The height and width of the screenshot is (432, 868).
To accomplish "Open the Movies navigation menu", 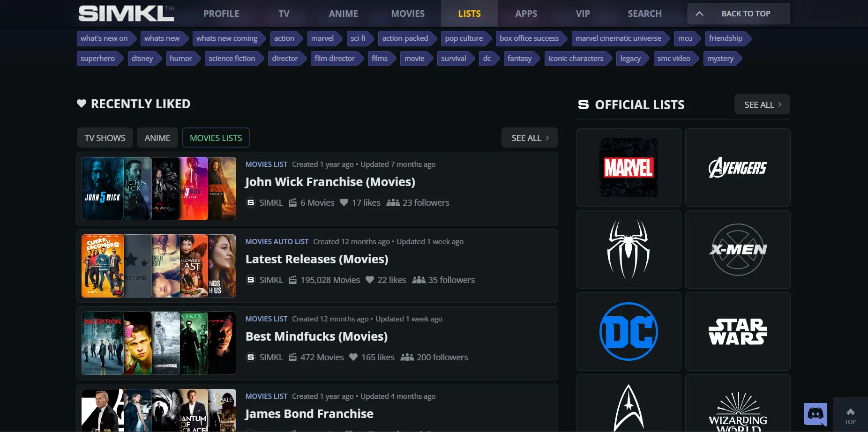I will point(408,14).
